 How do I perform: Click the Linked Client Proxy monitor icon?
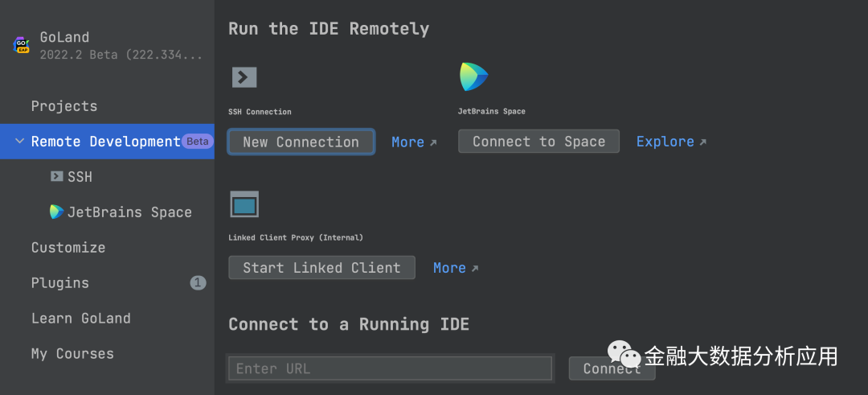tap(244, 204)
